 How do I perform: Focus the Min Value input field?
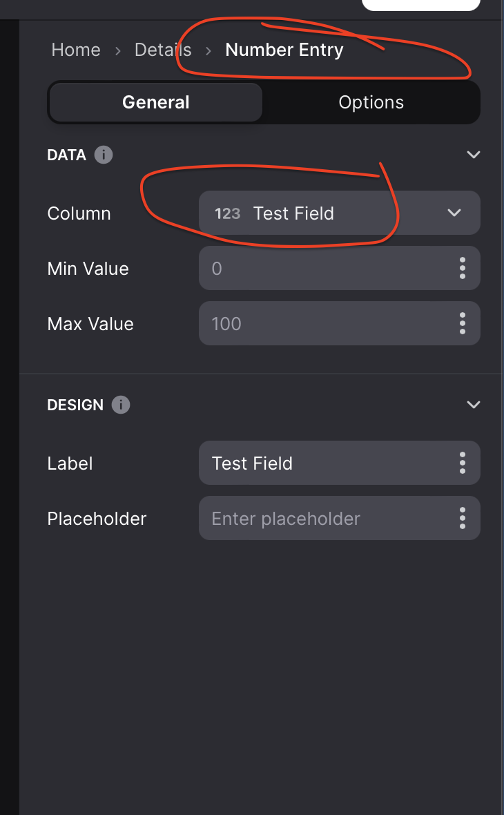(324, 268)
